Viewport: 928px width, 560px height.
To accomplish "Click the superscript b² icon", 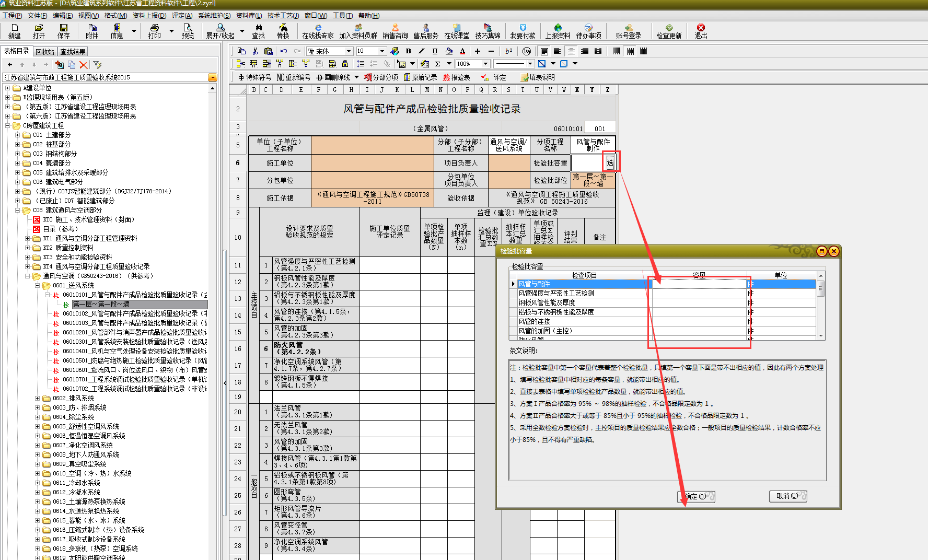I will coord(508,51).
